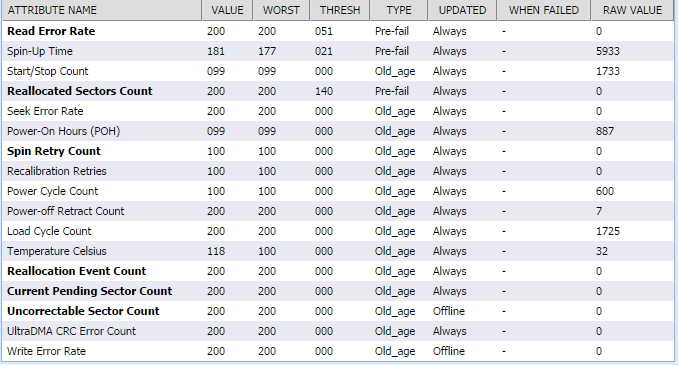678x365 pixels.
Task: Select the Spin-Up Time attribute
Action: (40, 51)
